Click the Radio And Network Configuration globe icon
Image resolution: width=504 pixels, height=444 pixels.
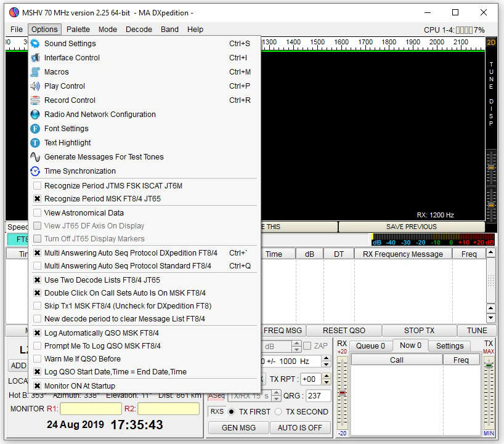[35, 115]
